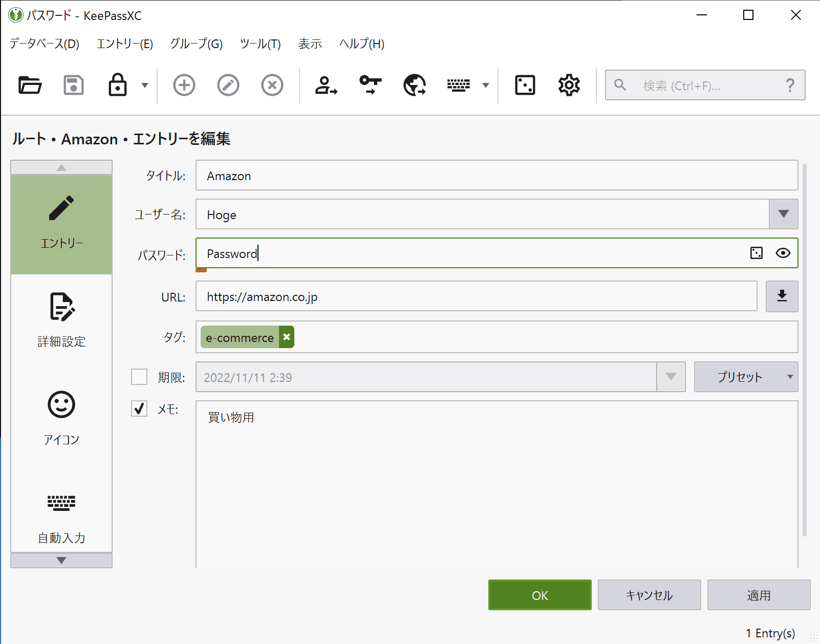820x644 pixels.
Task: Remove the e-commerce tag with its X
Action: coord(287,337)
